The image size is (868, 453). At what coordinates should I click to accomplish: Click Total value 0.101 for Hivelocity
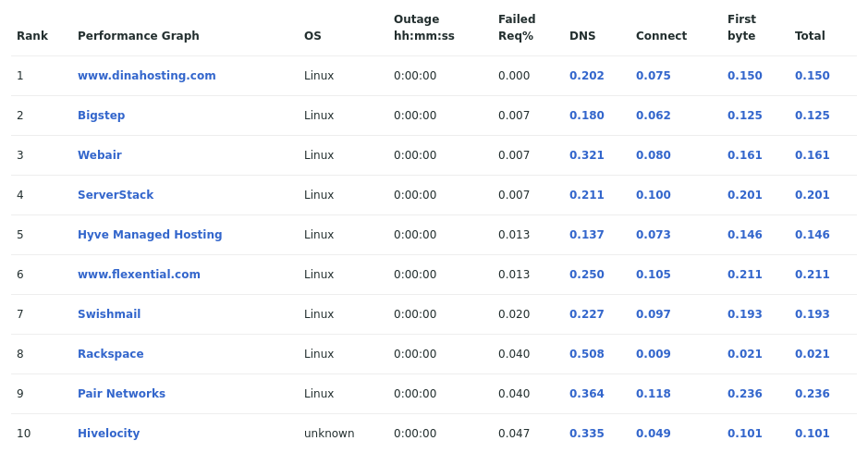813,434
